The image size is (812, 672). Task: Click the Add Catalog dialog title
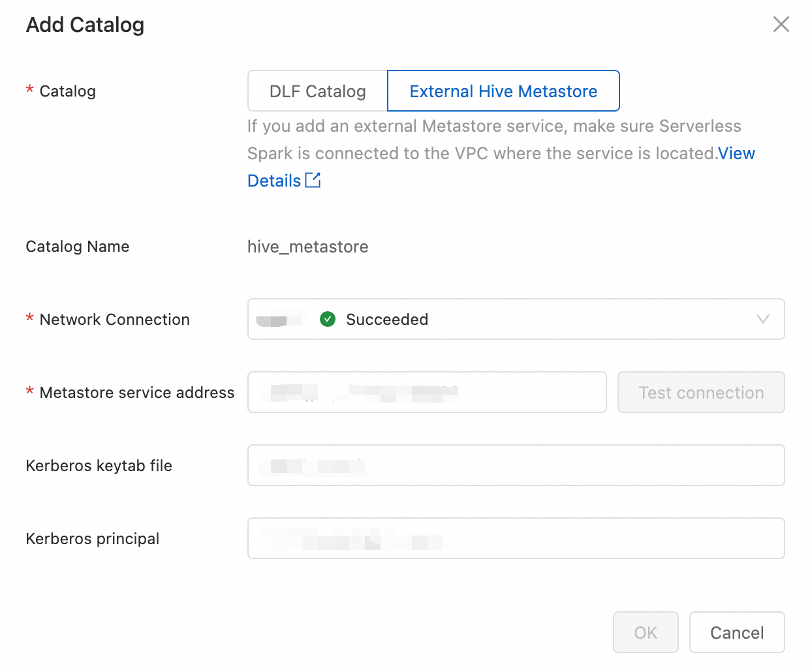pyautogui.click(x=85, y=25)
